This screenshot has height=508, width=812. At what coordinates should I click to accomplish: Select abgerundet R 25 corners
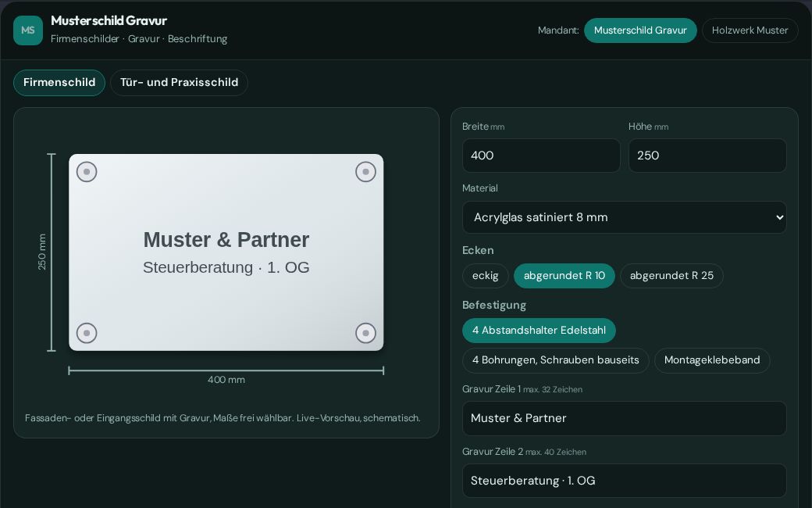(671, 276)
